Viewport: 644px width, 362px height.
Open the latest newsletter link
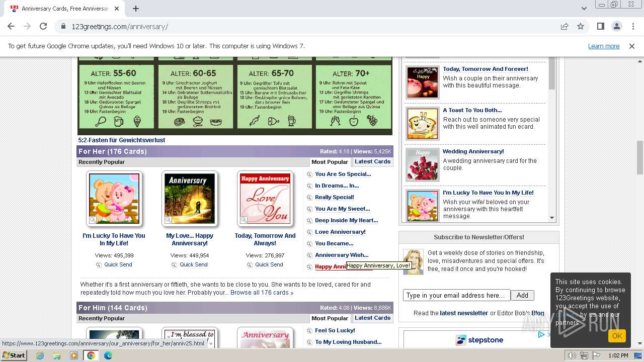click(x=464, y=313)
